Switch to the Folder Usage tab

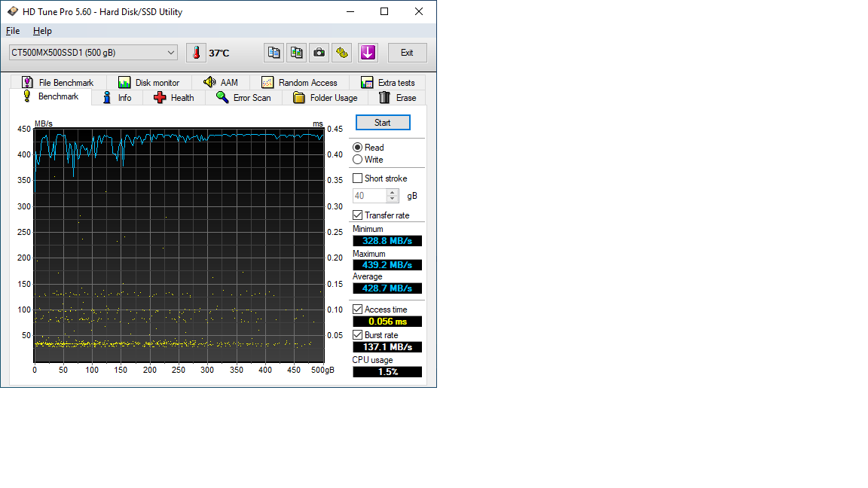coord(325,98)
